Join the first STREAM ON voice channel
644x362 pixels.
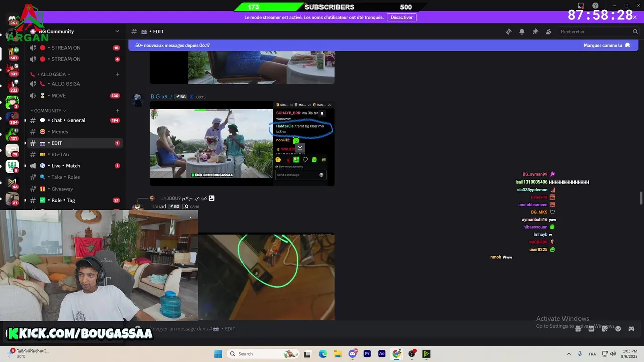click(x=74, y=48)
